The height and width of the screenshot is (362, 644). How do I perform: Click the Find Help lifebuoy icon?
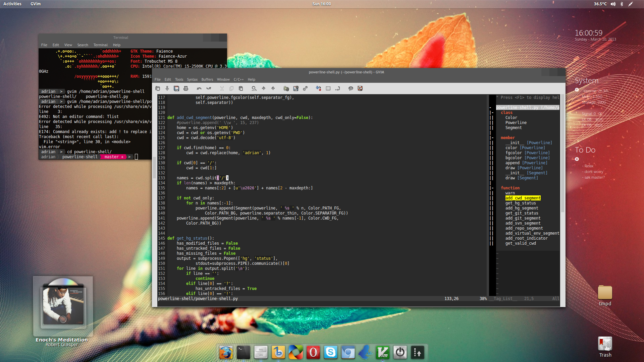pos(360,88)
